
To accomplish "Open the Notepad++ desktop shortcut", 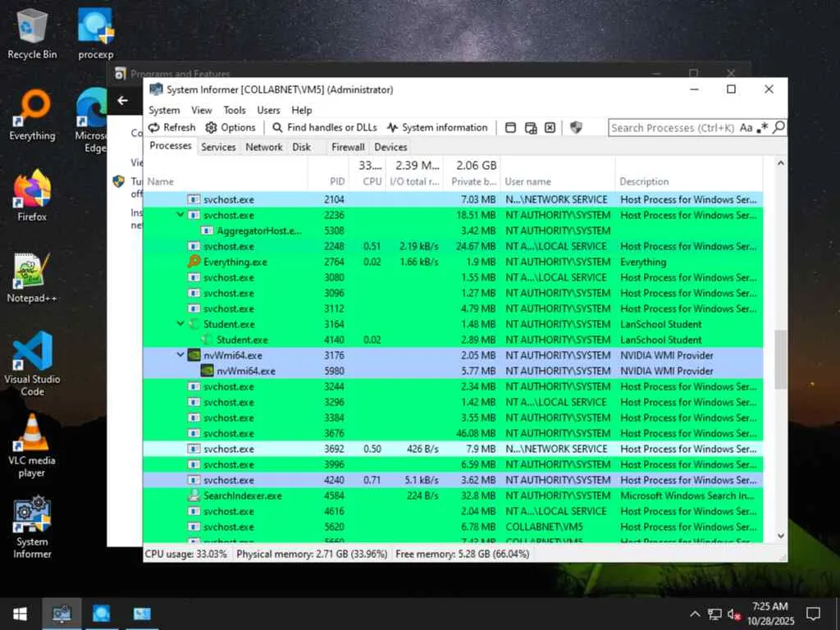I will tap(32, 277).
